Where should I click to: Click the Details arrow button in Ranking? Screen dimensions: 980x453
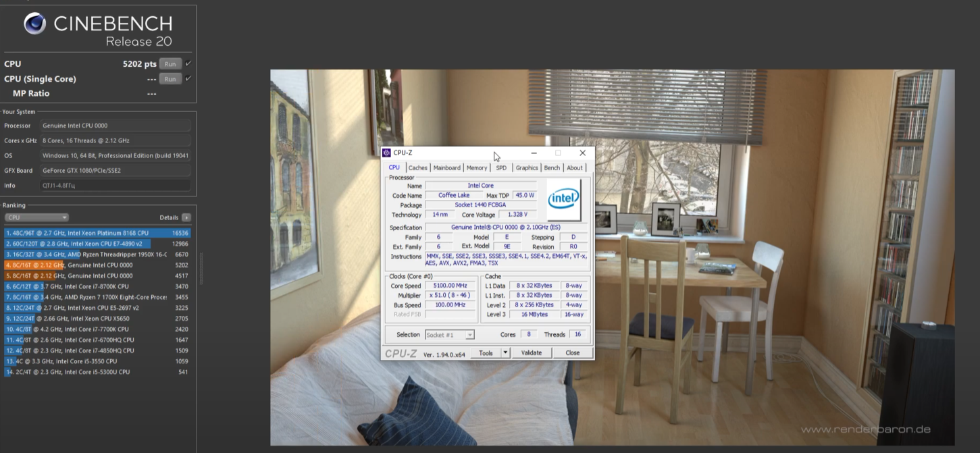point(186,217)
